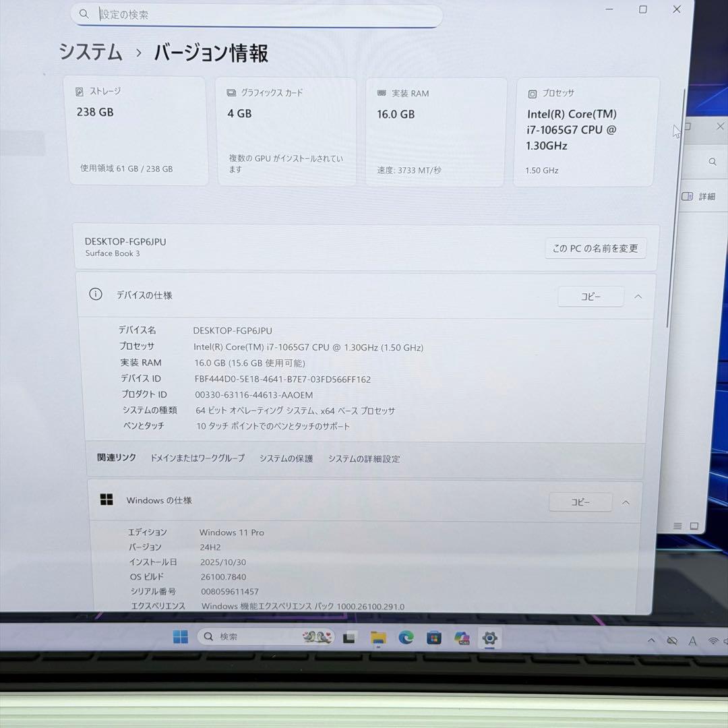Screen dimensions: 728x728
Task: Click the 設定の検索 search field
Action: [x=256, y=14]
